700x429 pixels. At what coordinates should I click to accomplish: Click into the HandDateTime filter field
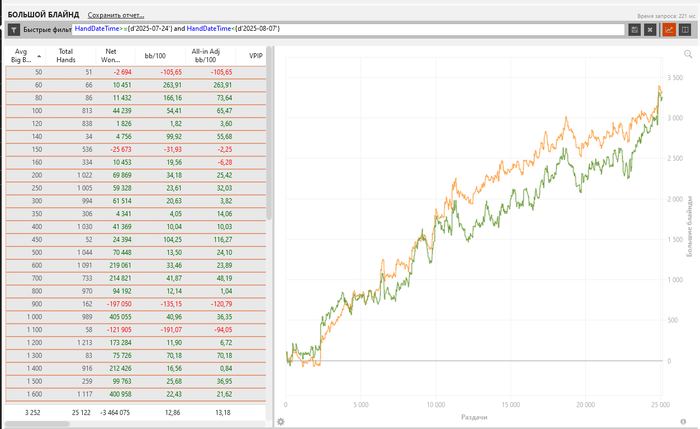(348, 29)
